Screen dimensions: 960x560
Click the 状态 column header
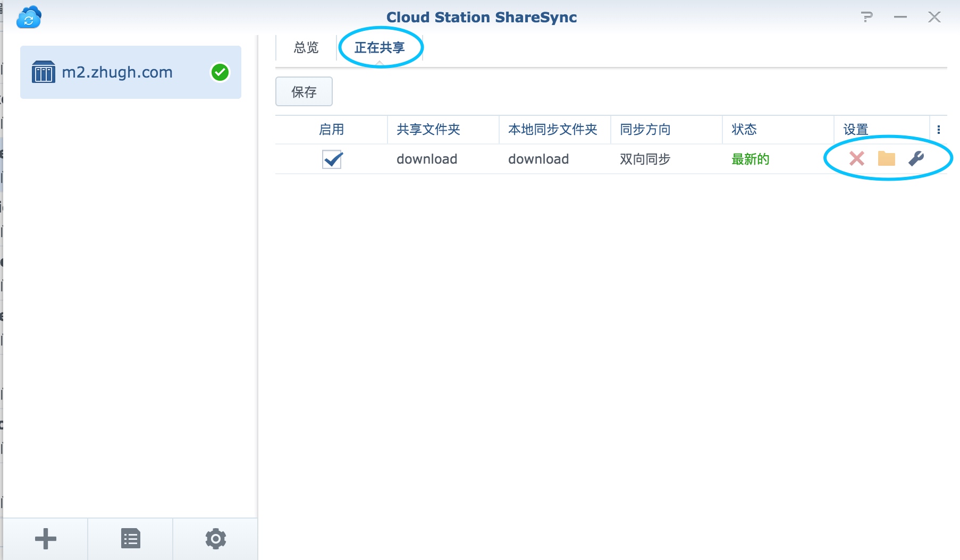[x=778, y=130]
